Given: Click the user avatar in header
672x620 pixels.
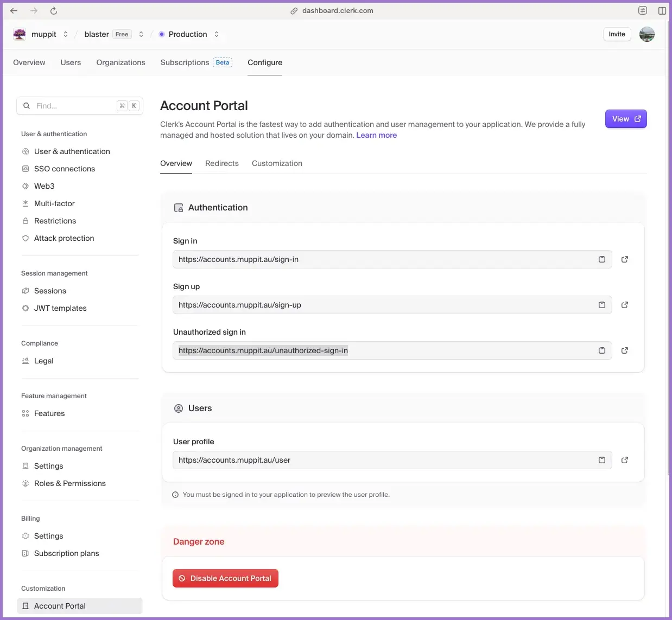Looking at the screenshot, I should coord(646,34).
